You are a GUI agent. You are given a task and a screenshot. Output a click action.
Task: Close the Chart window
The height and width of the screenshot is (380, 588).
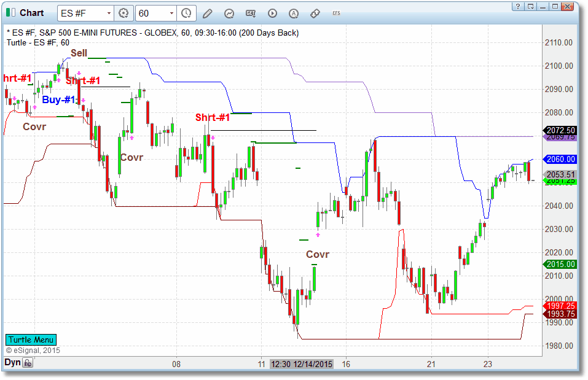(568, 6)
